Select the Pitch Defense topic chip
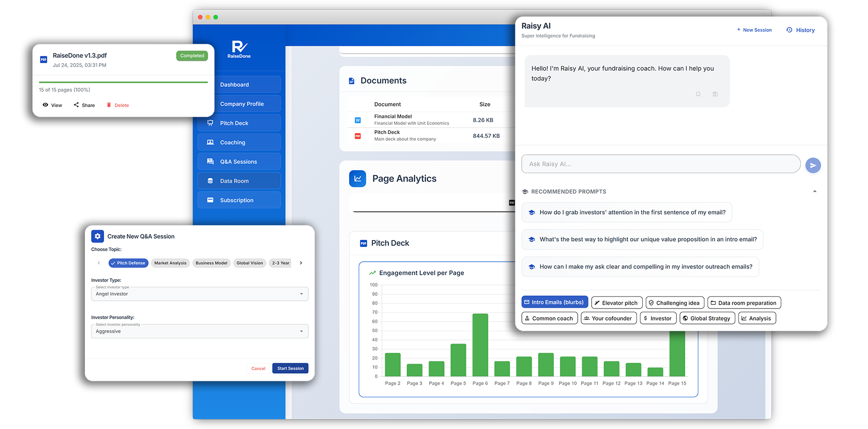This screenshot has height=429, width=868. coord(128,263)
